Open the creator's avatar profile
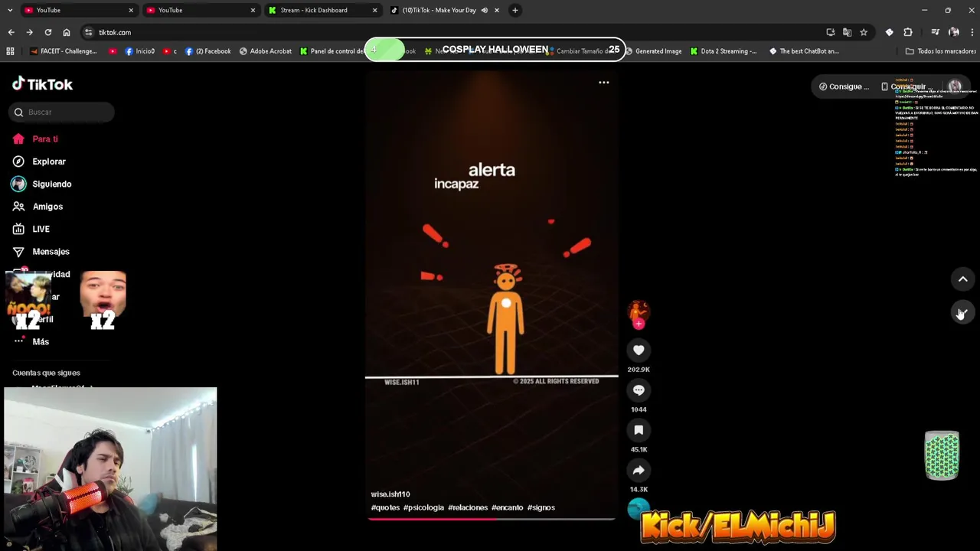This screenshot has height=551, width=980. (639, 310)
